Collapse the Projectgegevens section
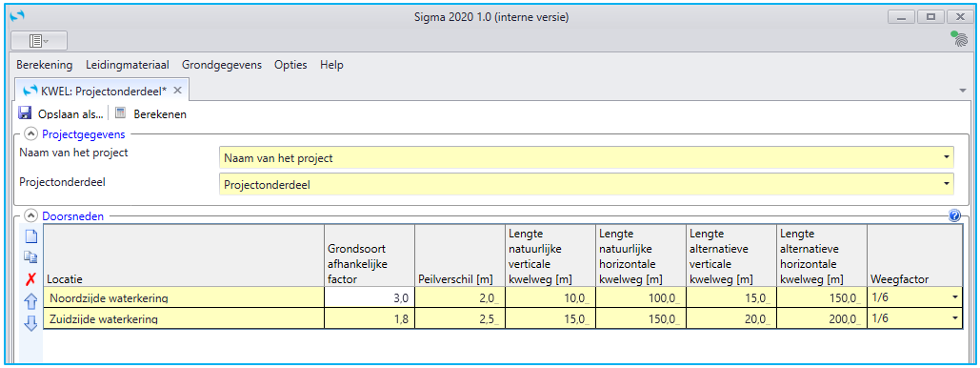The image size is (980, 368). point(30,133)
